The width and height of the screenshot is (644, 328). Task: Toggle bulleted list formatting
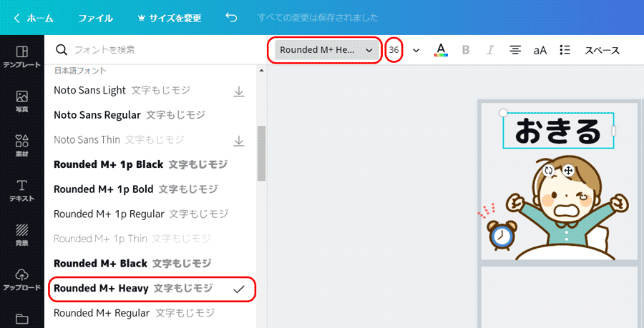(565, 50)
